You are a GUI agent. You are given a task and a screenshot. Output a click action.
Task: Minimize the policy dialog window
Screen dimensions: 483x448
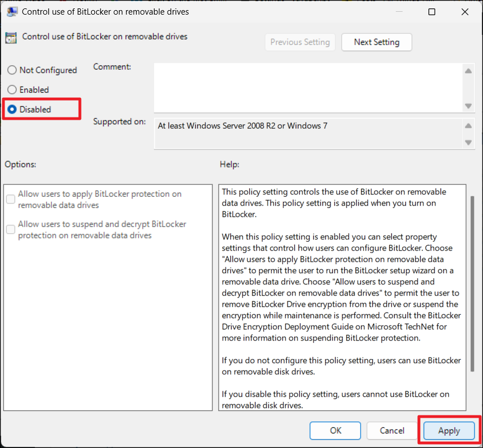[399, 12]
